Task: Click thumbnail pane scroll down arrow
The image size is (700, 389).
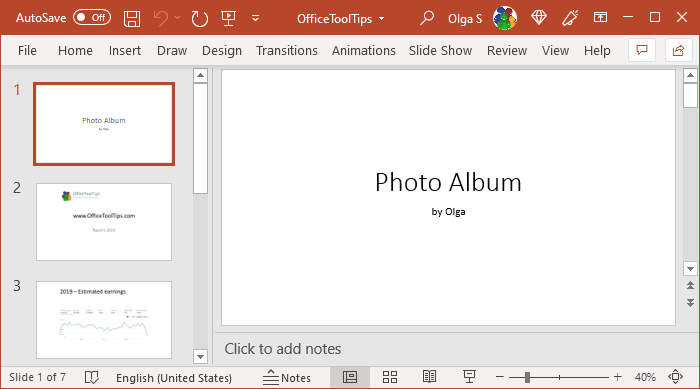Action: [200, 356]
